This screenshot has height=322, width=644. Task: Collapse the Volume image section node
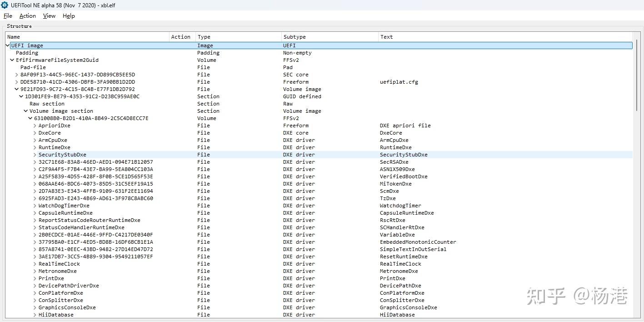coord(25,111)
